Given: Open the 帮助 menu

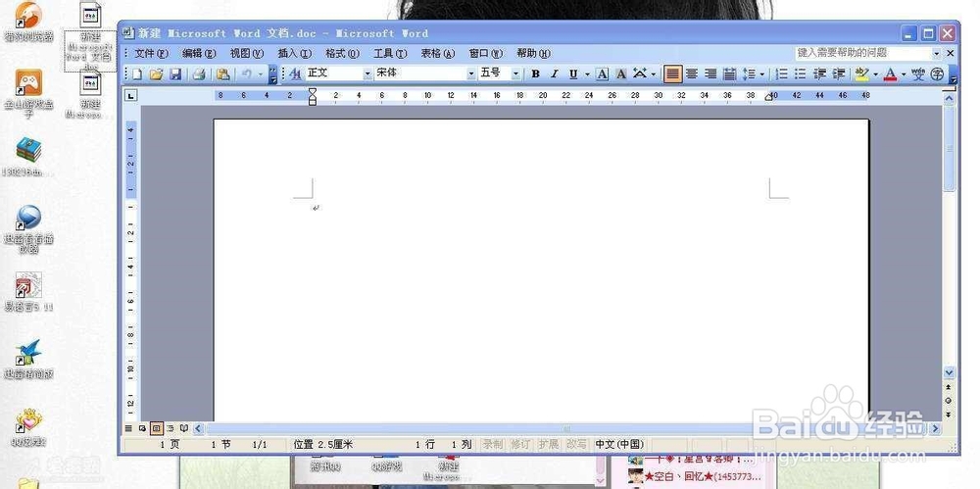Looking at the screenshot, I should point(534,53).
